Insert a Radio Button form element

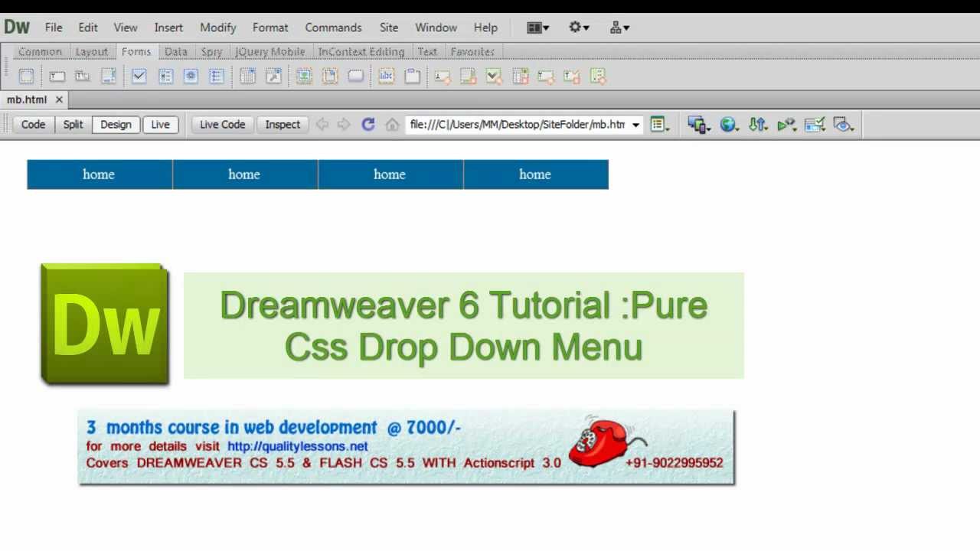point(191,76)
